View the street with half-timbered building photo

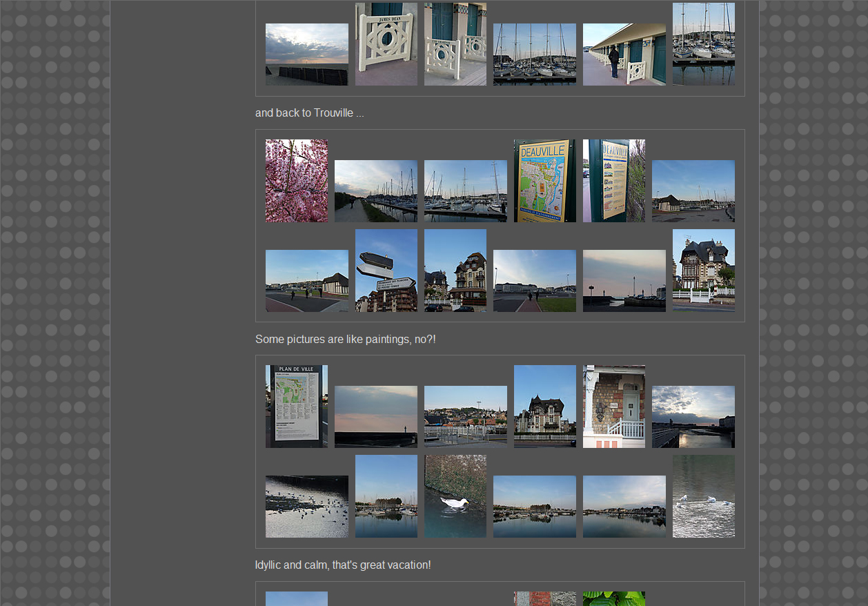click(307, 281)
